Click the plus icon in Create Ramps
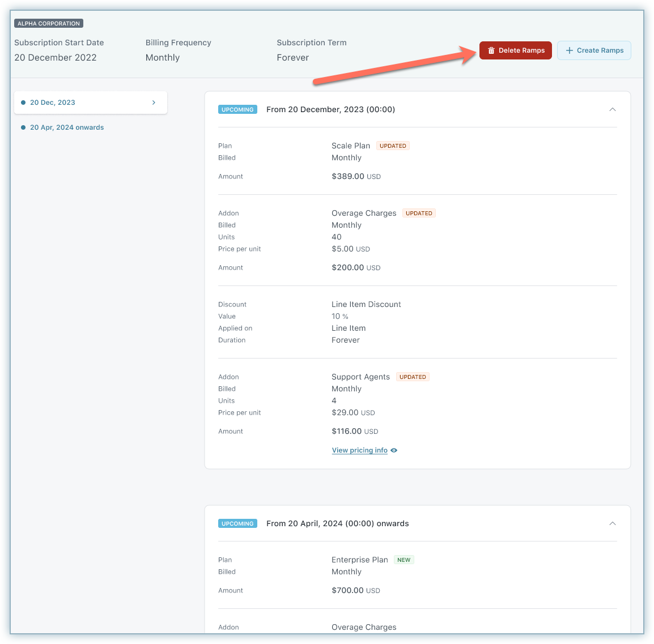 570,50
